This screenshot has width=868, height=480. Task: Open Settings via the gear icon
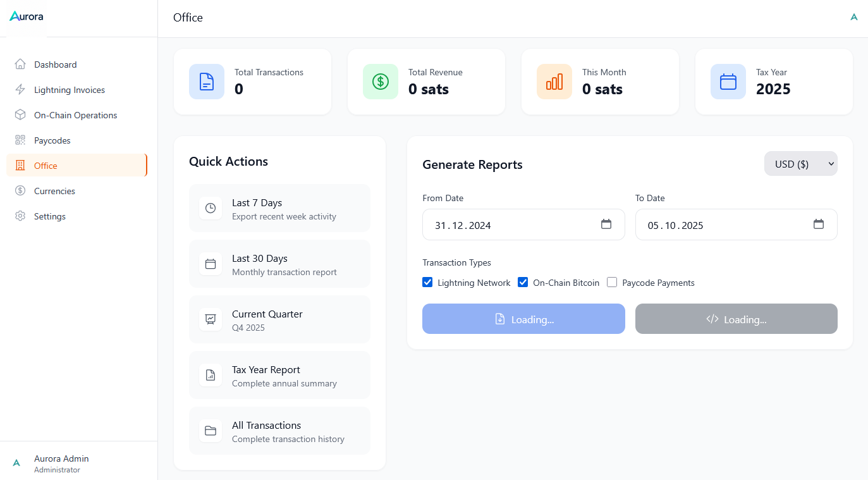pyautogui.click(x=19, y=216)
